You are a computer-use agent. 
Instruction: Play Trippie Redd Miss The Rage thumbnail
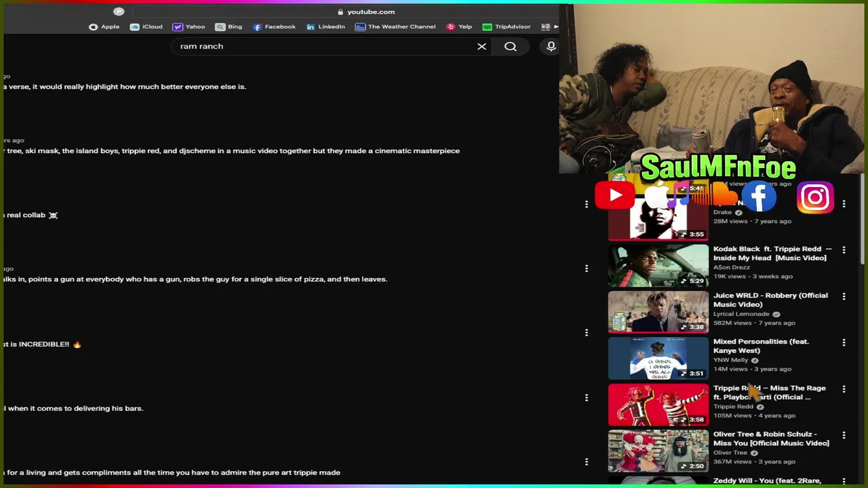pyautogui.click(x=658, y=405)
